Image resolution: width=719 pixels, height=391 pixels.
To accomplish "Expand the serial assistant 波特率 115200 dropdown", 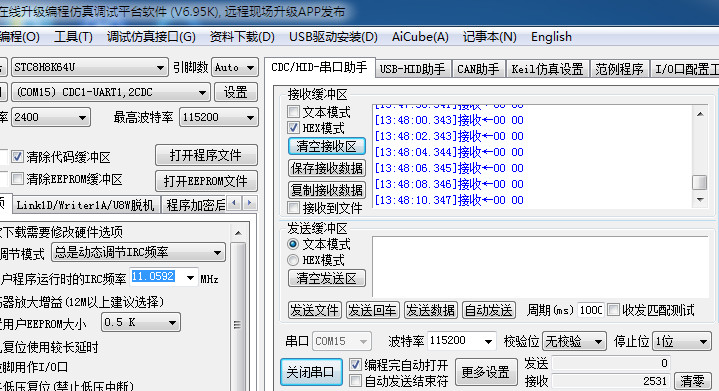I will click(x=488, y=341).
